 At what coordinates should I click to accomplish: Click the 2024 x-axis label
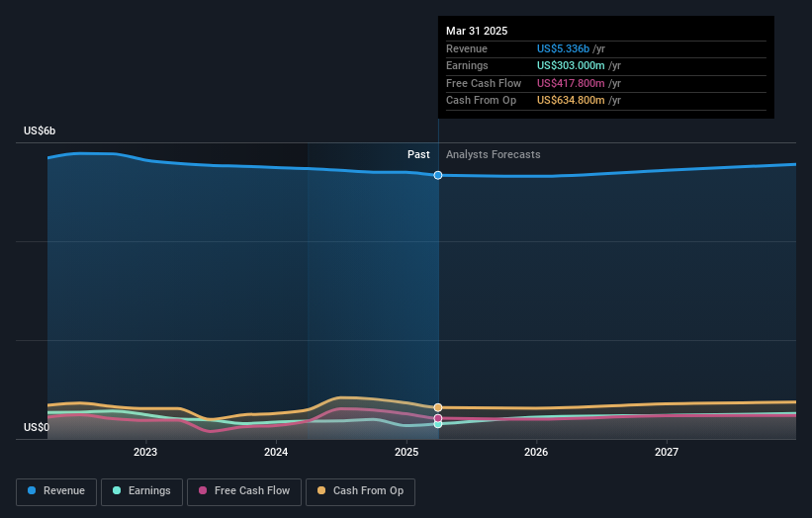(276, 453)
